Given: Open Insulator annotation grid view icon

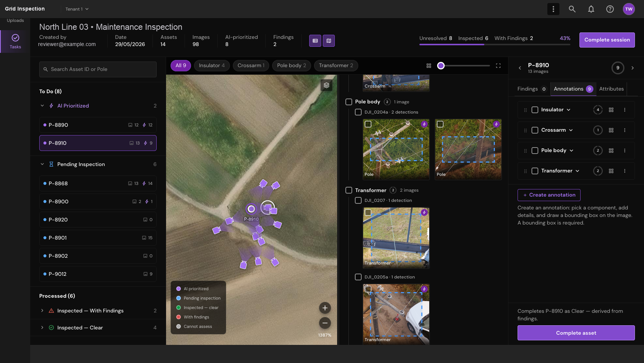Looking at the screenshot, I should (x=611, y=110).
